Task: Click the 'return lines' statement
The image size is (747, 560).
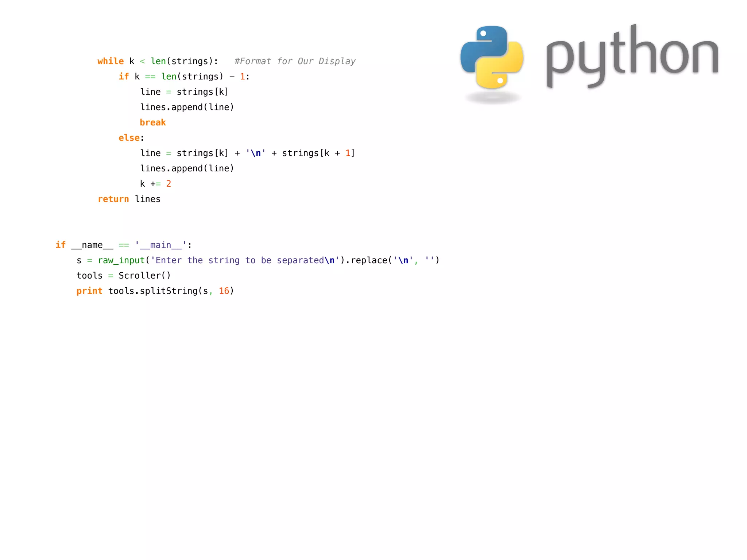Action: (129, 199)
